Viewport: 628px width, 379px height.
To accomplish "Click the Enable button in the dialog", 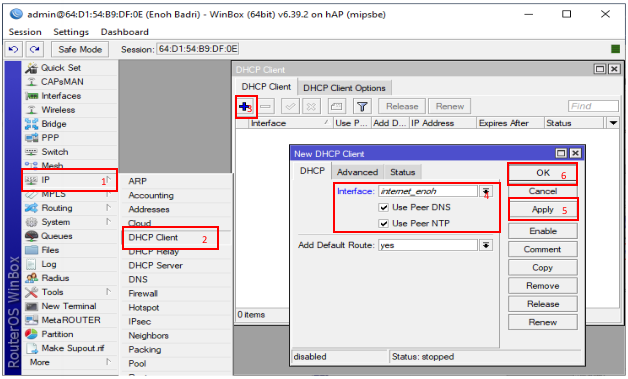I will point(543,231).
